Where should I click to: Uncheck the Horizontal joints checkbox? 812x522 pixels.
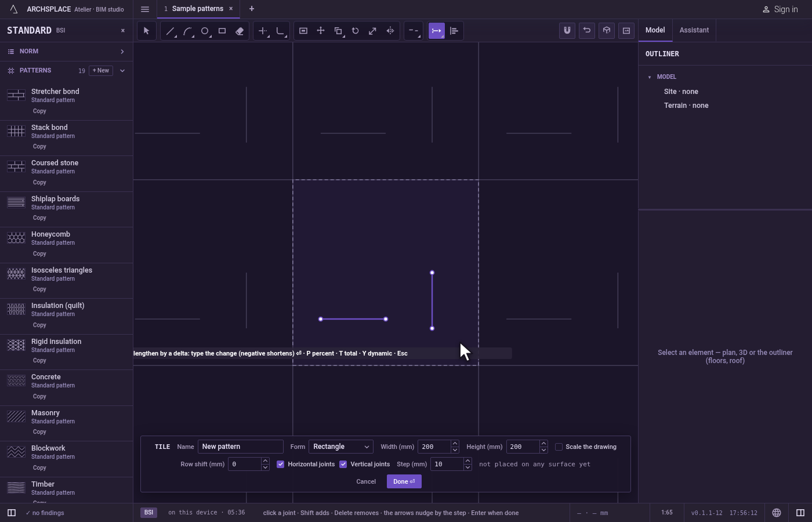coord(281,464)
